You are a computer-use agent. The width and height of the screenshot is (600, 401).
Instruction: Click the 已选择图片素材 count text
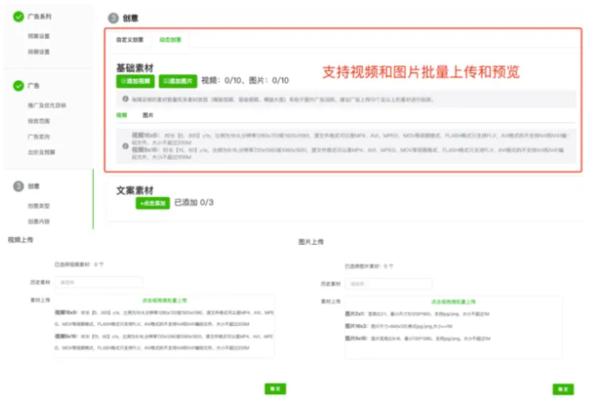(369, 266)
